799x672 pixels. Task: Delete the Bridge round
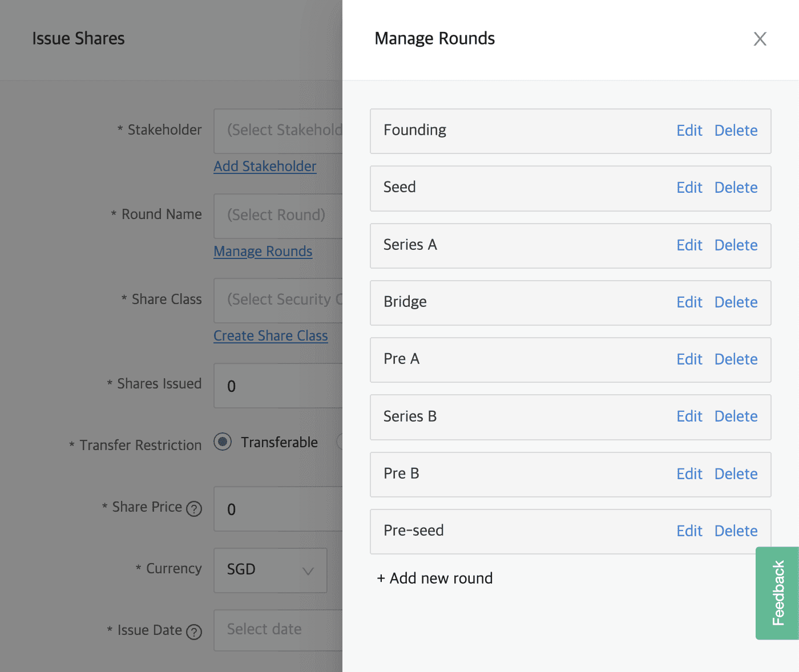pyautogui.click(x=736, y=302)
